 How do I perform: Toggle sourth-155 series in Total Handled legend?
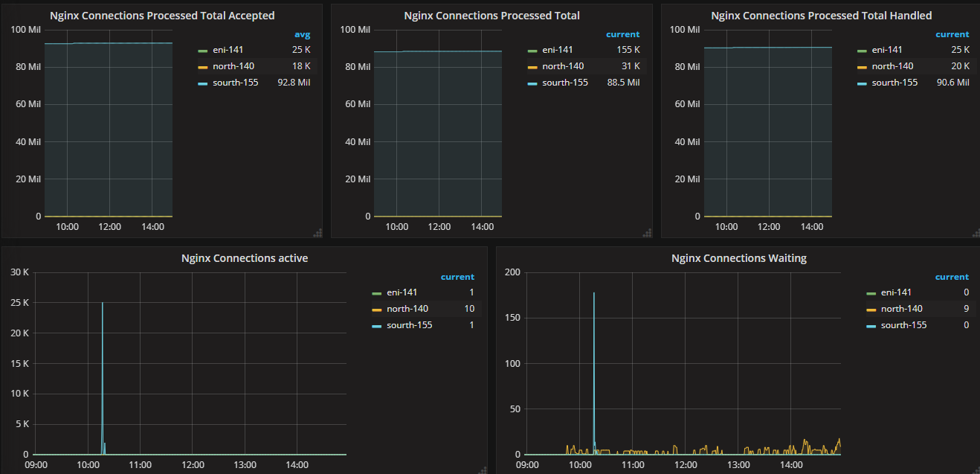coord(894,83)
